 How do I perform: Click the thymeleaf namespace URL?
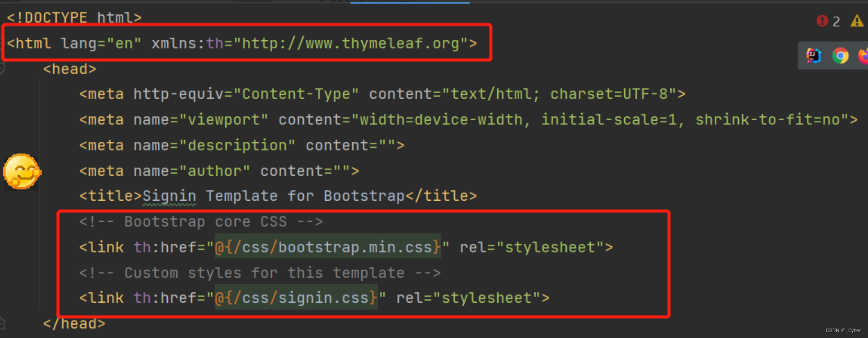click(350, 43)
